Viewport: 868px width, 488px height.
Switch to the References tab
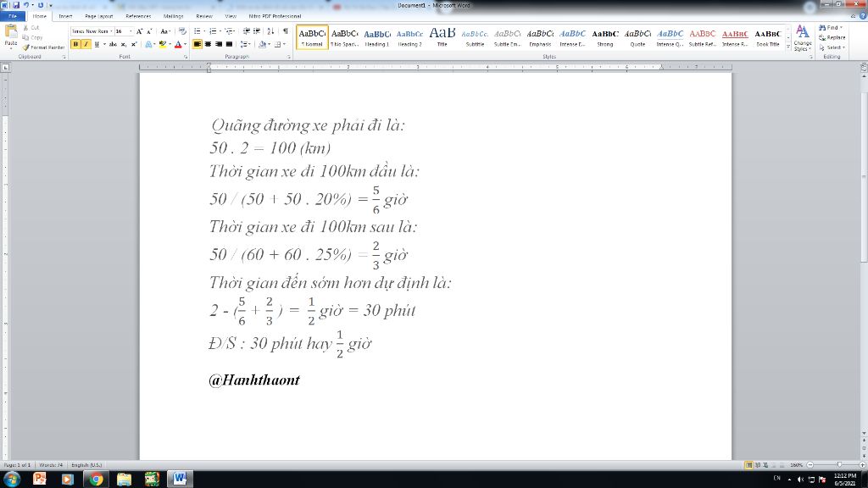click(x=138, y=16)
